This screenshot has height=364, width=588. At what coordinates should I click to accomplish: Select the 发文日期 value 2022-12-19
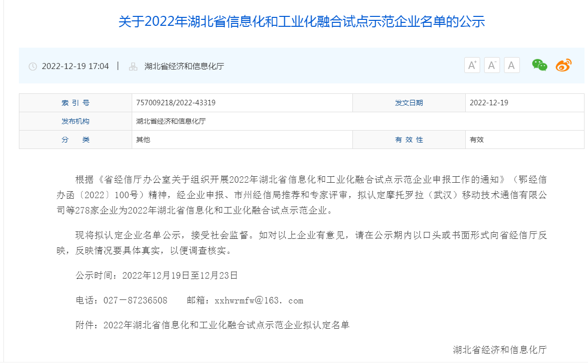[490, 103]
